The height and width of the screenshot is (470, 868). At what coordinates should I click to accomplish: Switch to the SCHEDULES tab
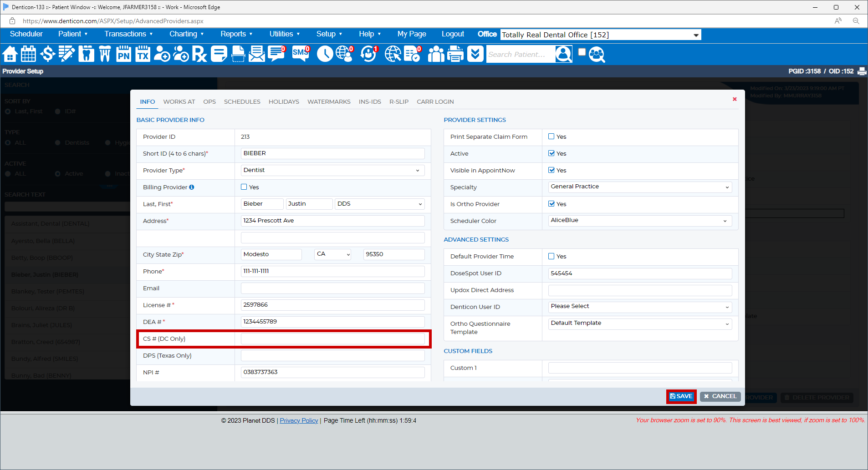242,102
